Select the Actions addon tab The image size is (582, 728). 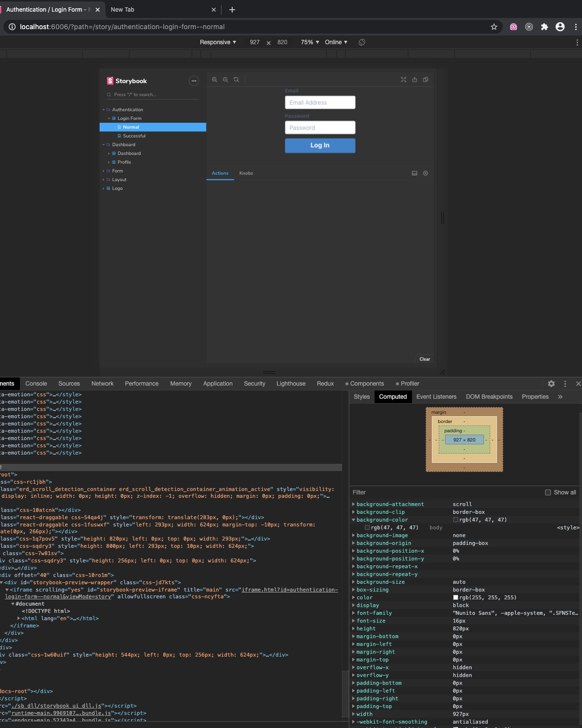(220, 173)
